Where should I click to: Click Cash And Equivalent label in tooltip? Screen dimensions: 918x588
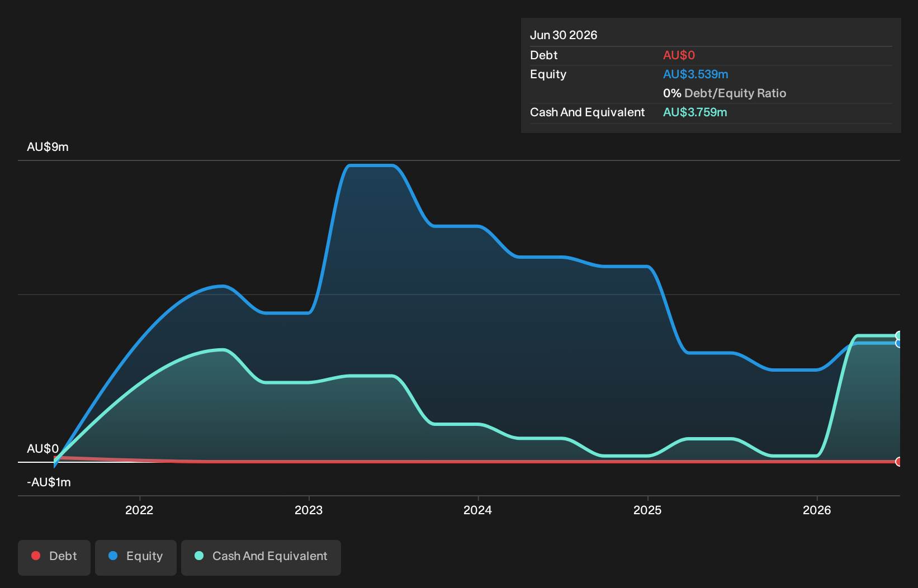point(587,112)
